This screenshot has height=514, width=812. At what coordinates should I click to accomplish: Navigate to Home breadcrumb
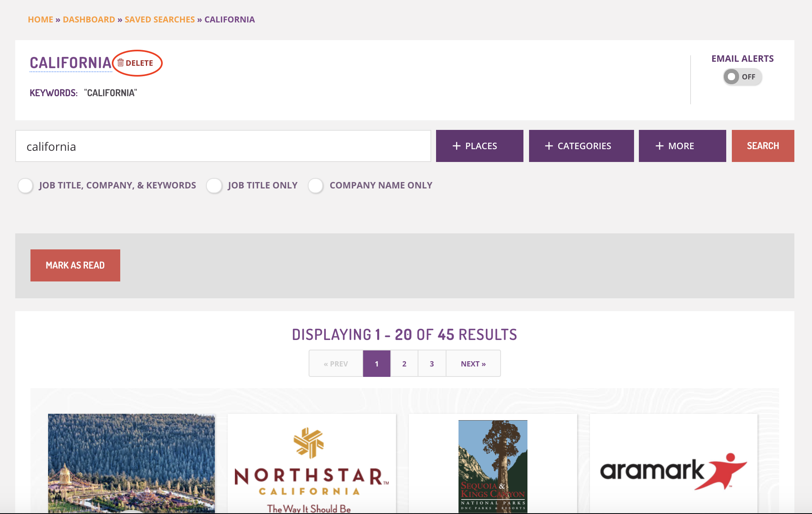click(40, 20)
